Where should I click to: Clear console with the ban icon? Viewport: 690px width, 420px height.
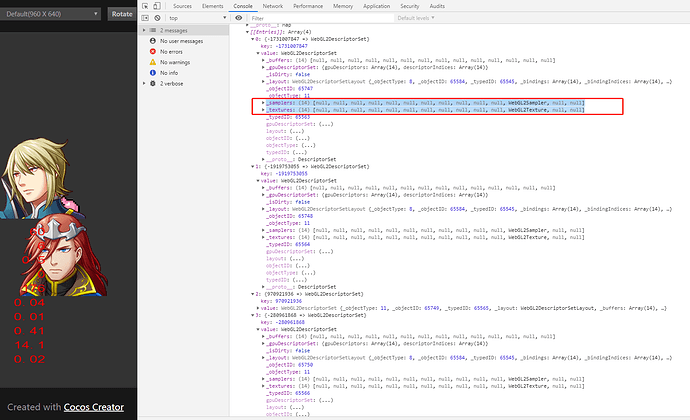[157, 18]
